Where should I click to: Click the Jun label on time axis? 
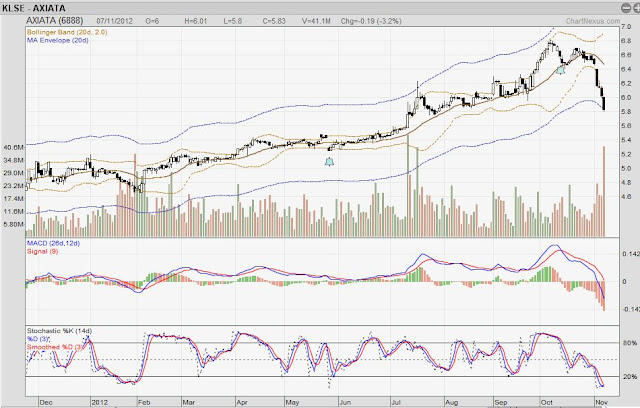pos(345,402)
